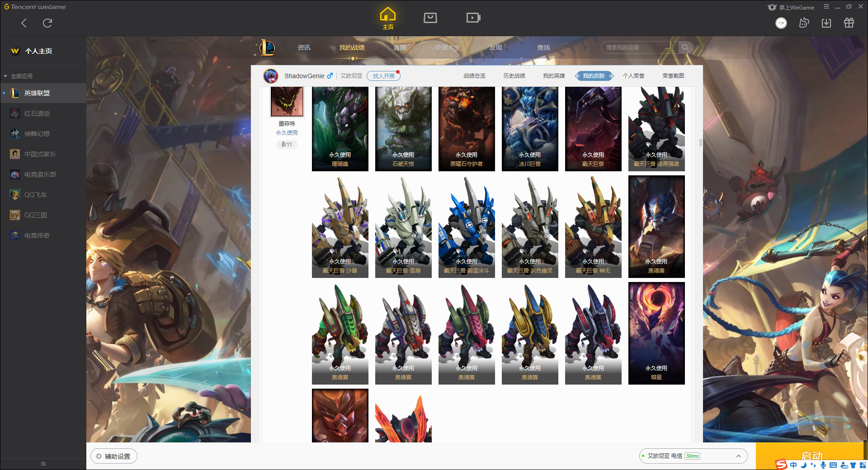Click the Sogou input method S icon

tap(781, 465)
